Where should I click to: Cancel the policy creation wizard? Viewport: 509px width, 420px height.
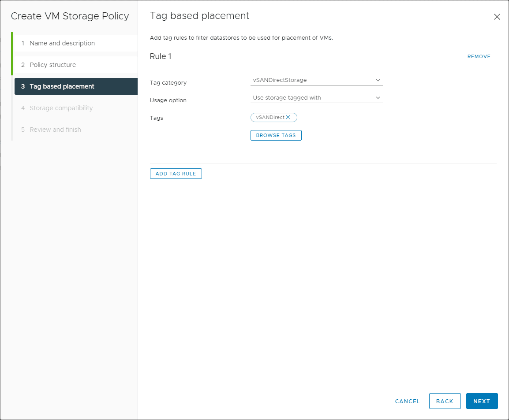(407, 401)
